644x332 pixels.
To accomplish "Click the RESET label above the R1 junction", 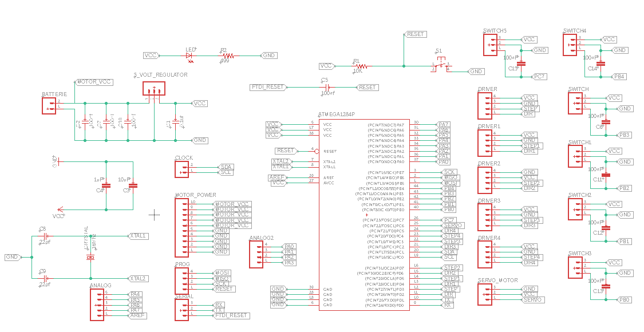I will tap(415, 34).
